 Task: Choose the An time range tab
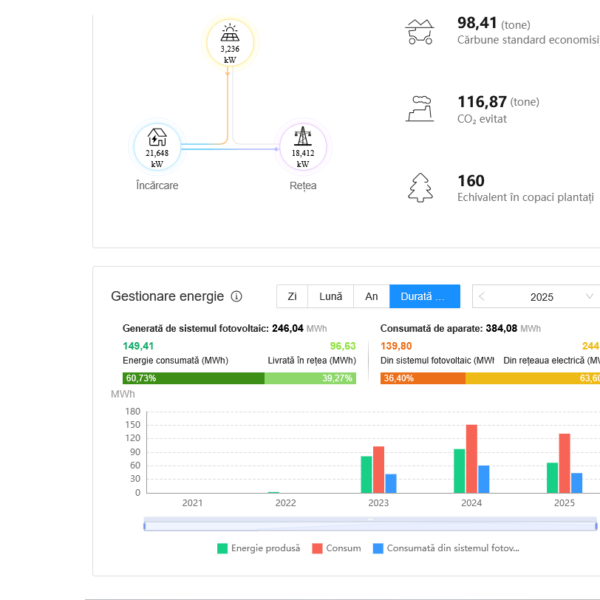tap(371, 297)
